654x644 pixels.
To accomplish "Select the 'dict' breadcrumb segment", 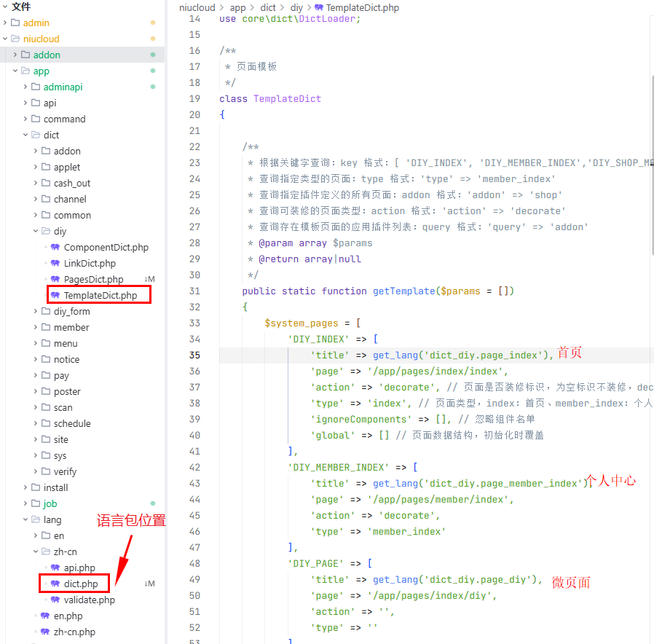I will click(268, 7).
